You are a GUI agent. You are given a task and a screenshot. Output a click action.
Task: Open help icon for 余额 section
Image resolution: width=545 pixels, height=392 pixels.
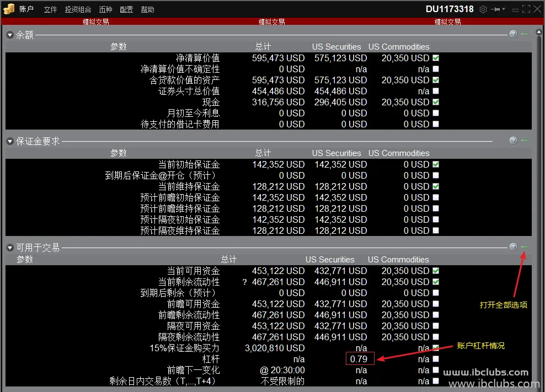513,34
